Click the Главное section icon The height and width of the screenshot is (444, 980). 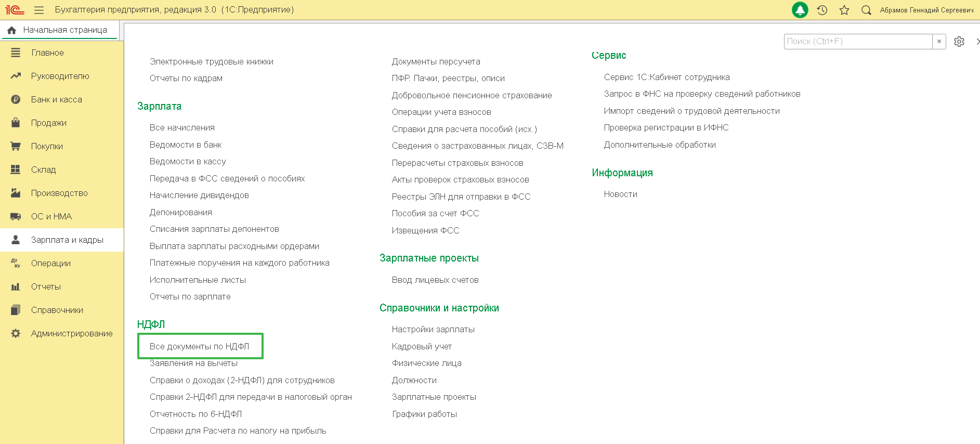point(16,53)
